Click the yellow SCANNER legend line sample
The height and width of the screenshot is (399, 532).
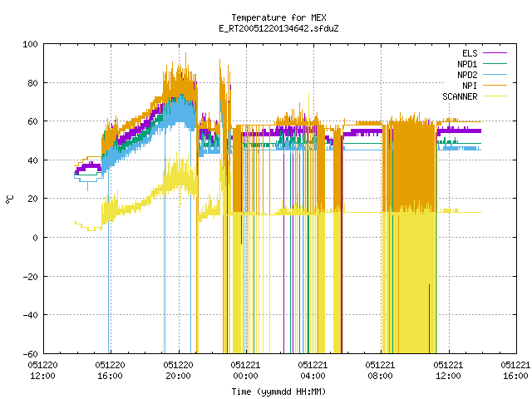[x=495, y=96]
